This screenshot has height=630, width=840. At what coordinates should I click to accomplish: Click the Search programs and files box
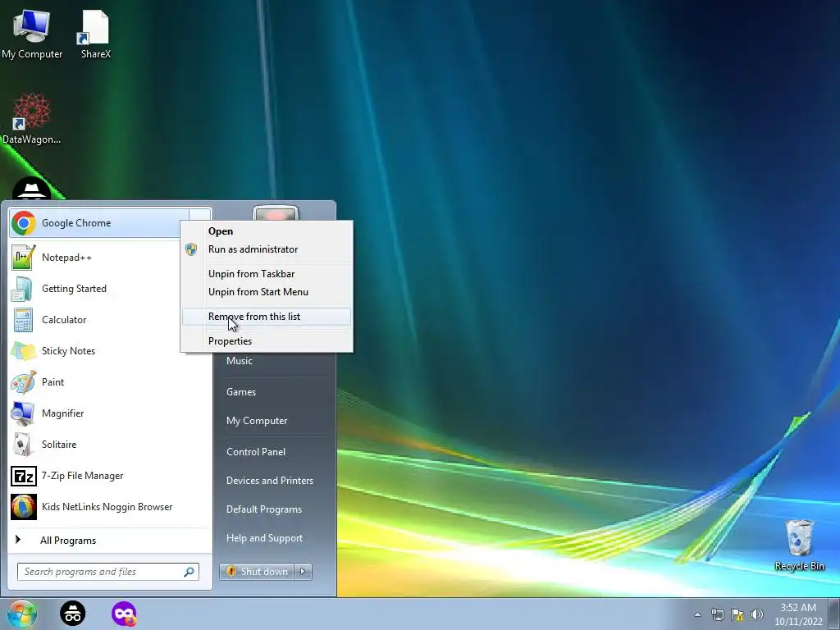click(108, 572)
